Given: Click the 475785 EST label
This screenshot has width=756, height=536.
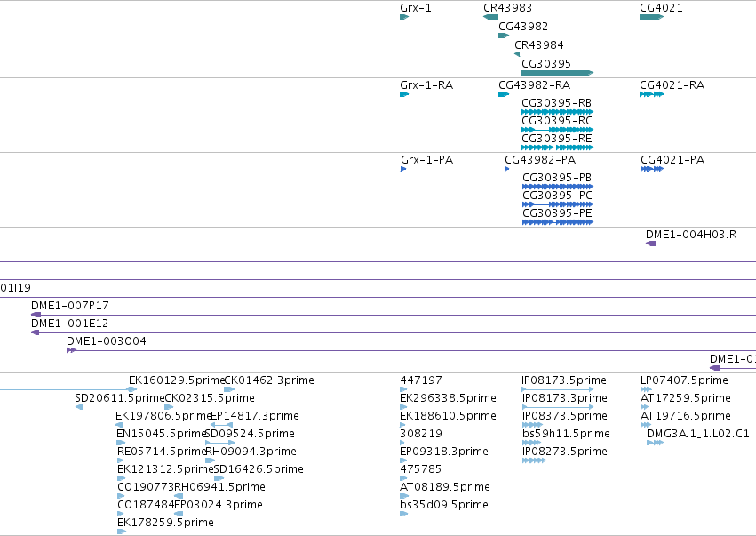Looking at the screenshot, I should click(x=420, y=469).
